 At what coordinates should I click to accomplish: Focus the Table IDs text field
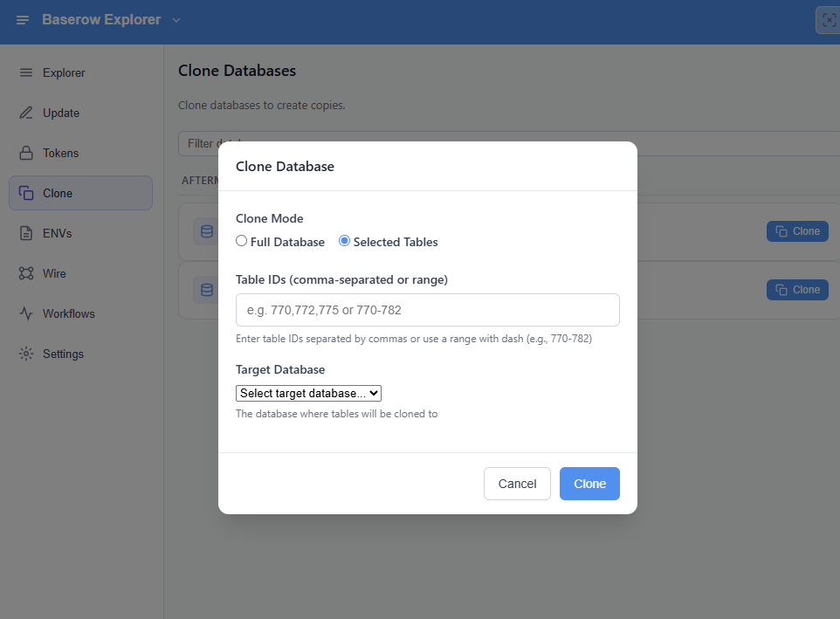(427, 310)
